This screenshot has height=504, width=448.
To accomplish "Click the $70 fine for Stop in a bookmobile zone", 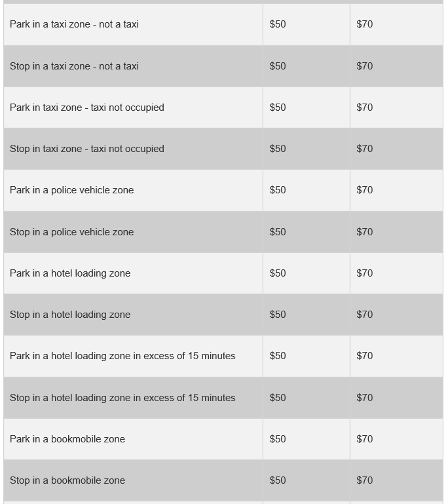I will point(365,480).
